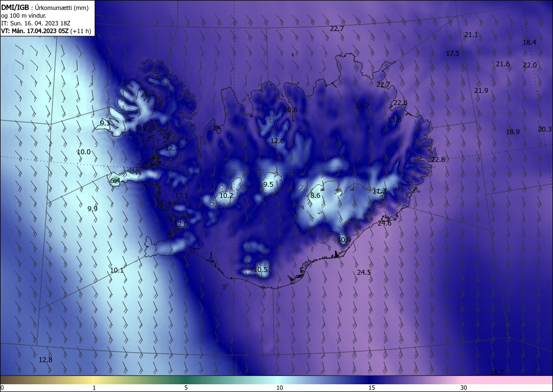This screenshot has height=392, width=553.
Task: Click the 17.1 value on the map
Action: [x=181, y=196]
